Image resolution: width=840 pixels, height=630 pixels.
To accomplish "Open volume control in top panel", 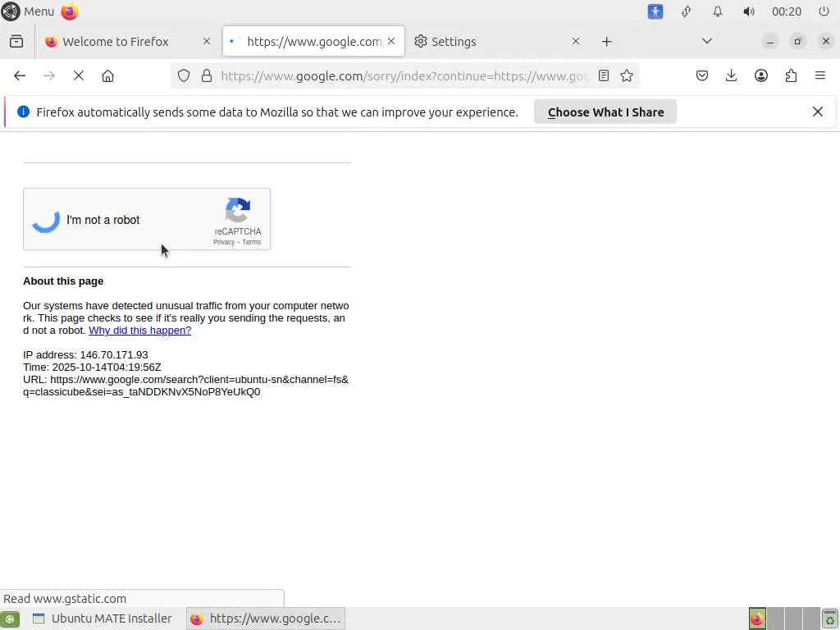I will click(748, 11).
